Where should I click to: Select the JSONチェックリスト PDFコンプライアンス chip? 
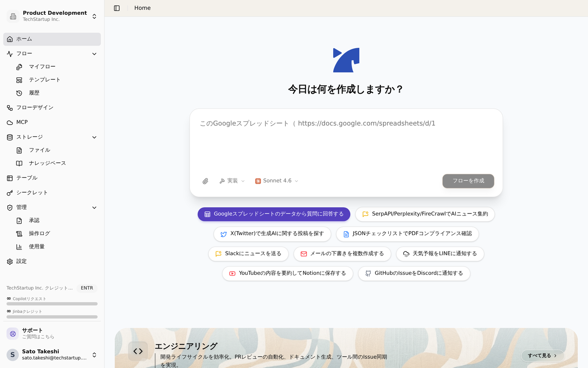click(408, 234)
